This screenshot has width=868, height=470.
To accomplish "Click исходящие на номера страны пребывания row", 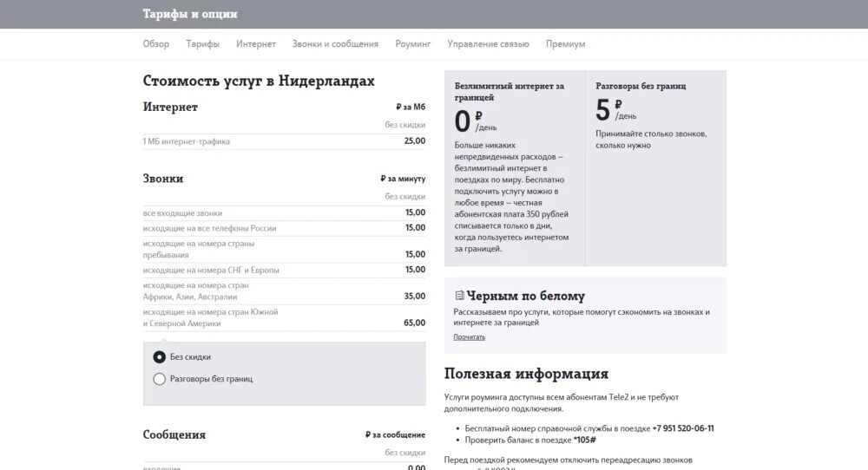I will click(284, 250).
